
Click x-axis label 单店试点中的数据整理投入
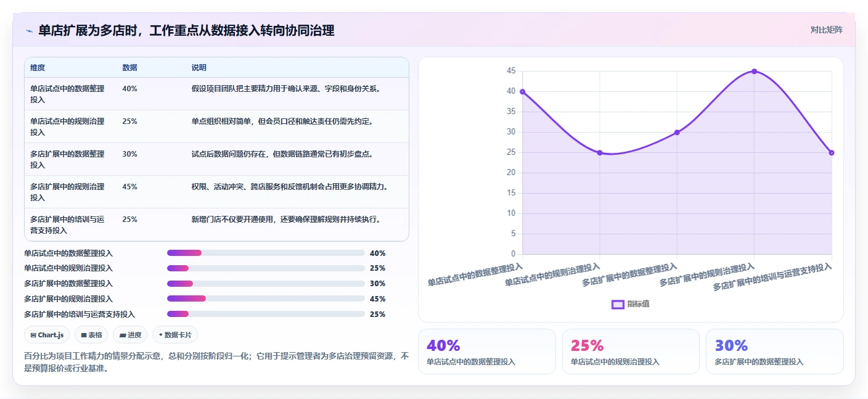[475, 274]
